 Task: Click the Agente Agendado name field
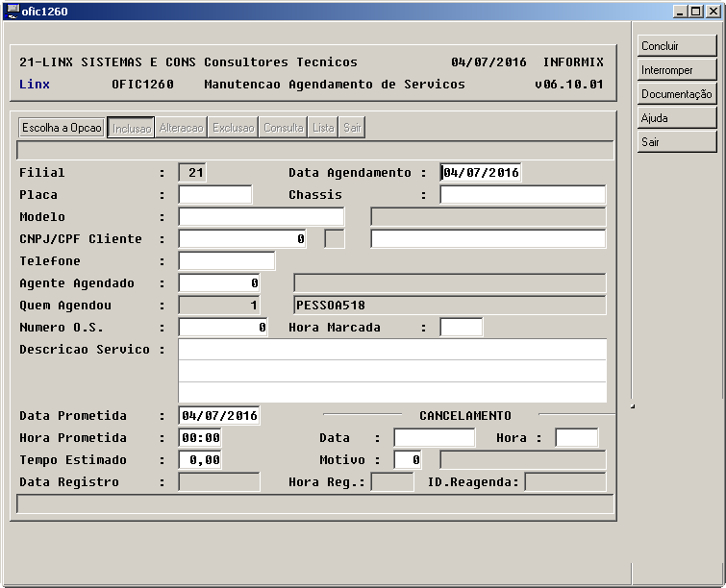tap(450, 283)
